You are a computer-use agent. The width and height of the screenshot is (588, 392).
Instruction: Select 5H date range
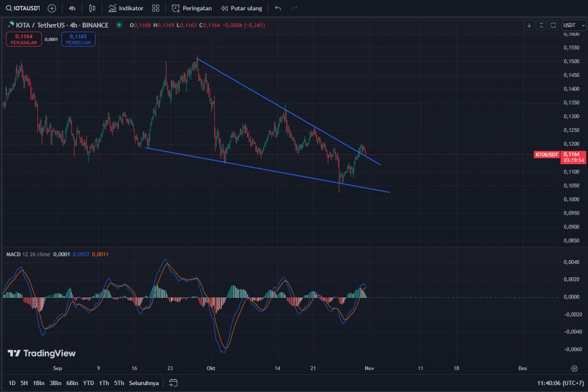click(x=24, y=383)
